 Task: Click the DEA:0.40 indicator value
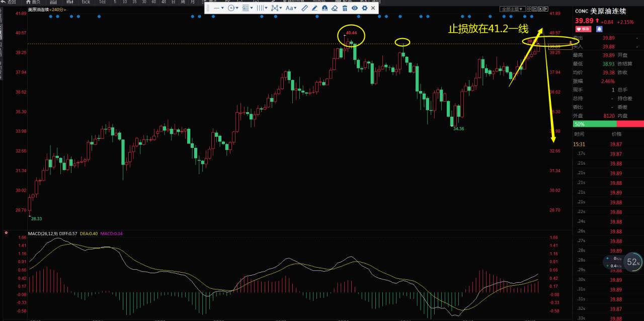pos(89,233)
